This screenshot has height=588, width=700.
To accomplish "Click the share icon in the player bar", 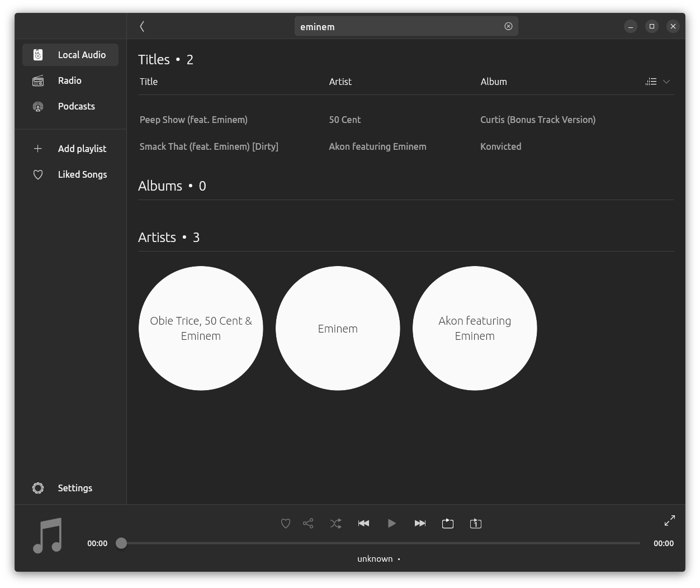I will pyautogui.click(x=308, y=523).
